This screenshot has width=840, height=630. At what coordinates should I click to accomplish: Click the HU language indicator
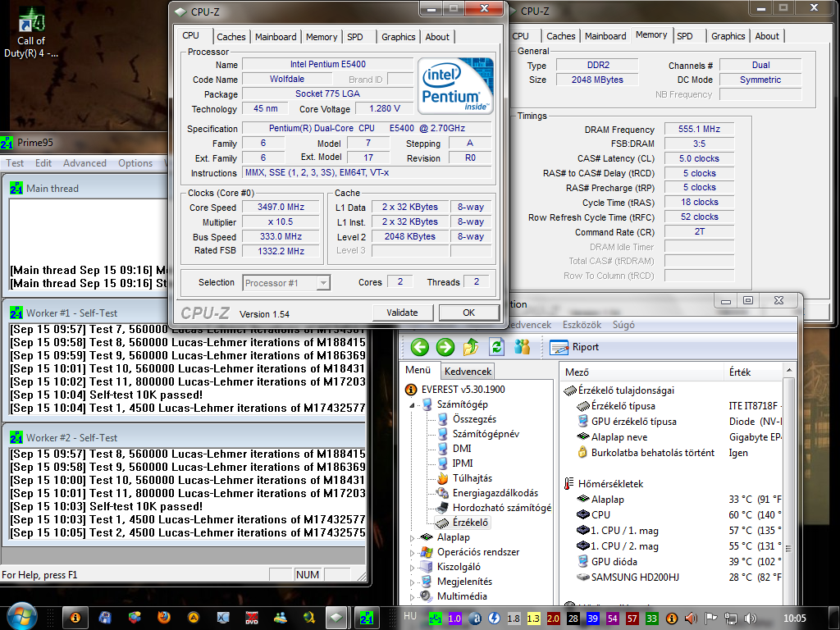coord(410,616)
